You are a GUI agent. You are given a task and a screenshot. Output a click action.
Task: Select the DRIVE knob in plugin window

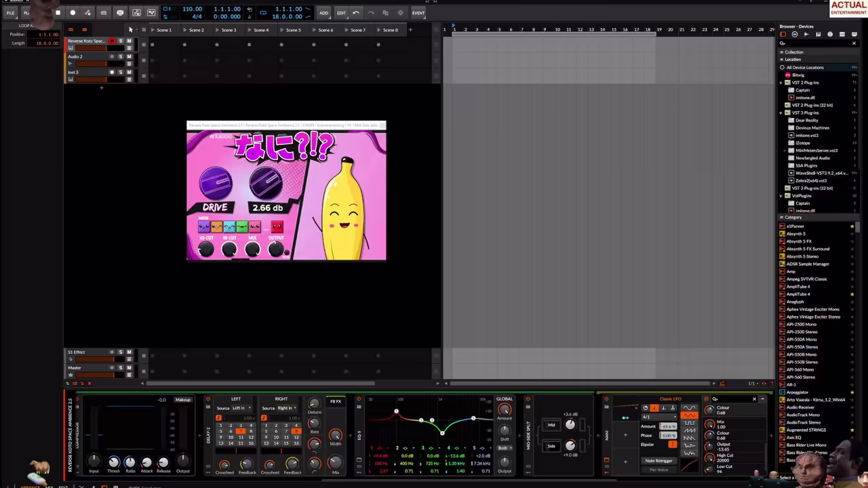click(x=216, y=183)
